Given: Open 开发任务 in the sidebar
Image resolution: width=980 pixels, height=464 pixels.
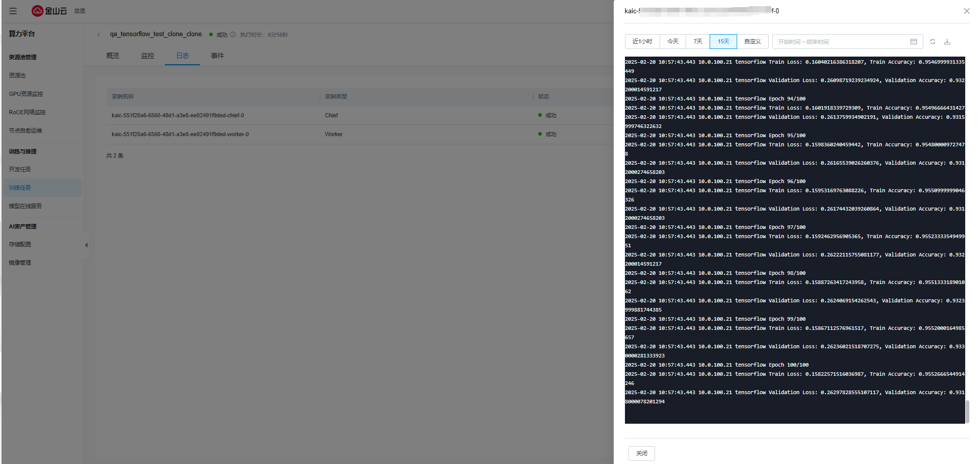Looking at the screenshot, I should pos(20,169).
